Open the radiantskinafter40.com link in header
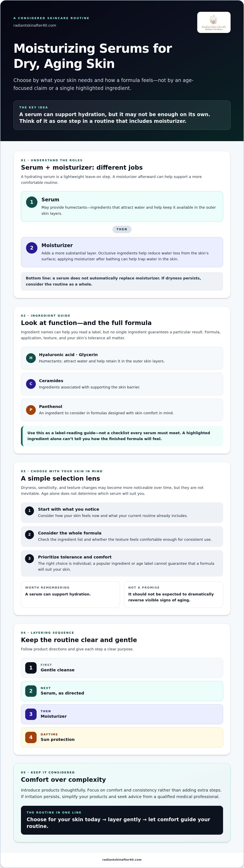The image size is (244, 868). tap(35, 25)
